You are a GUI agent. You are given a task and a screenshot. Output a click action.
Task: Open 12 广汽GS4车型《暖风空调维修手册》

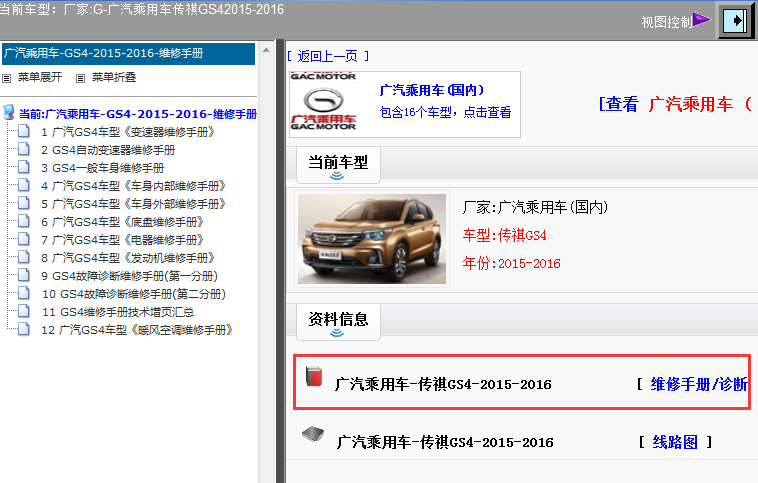(x=138, y=330)
